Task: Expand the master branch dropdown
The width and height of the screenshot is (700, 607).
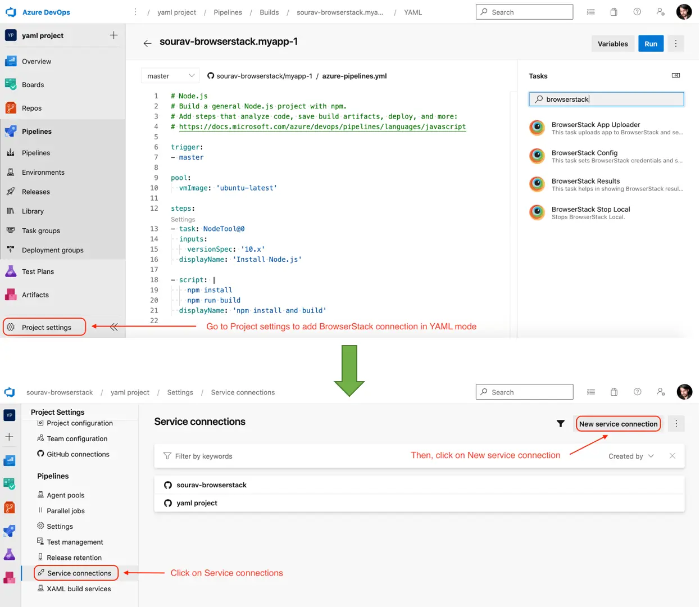Action: point(170,76)
